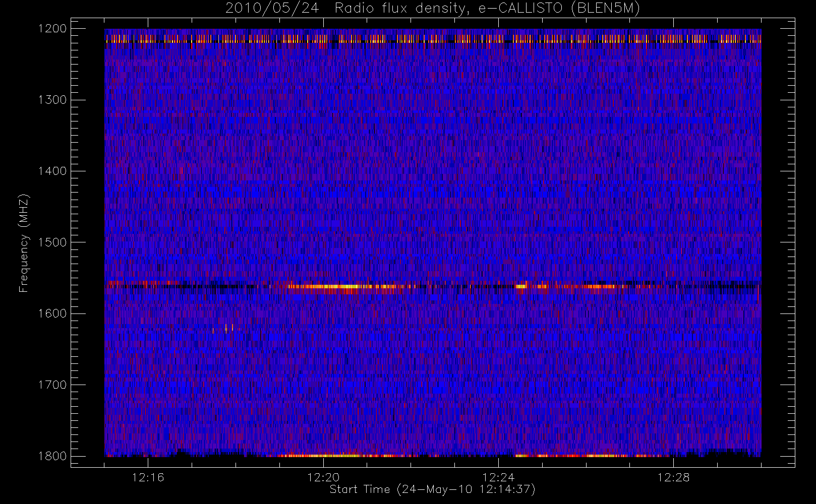Click the 12:28 time tick label

click(673, 477)
